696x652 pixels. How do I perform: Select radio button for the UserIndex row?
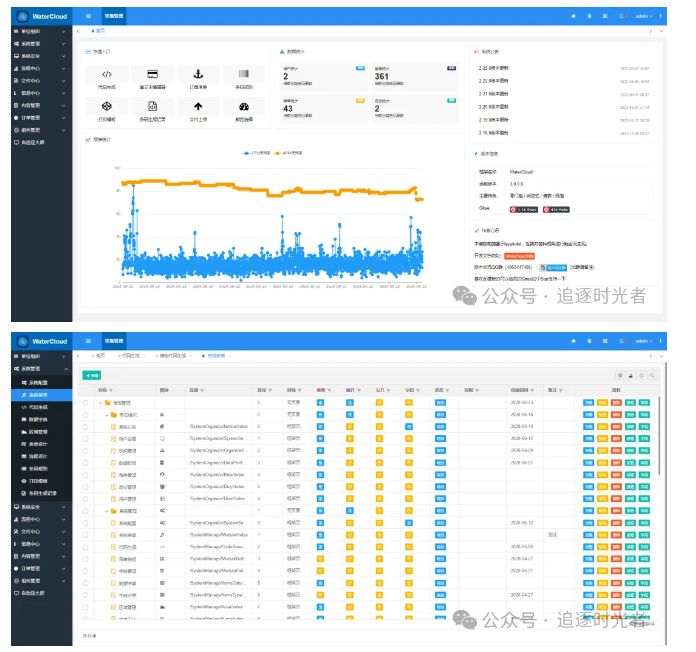point(85,499)
